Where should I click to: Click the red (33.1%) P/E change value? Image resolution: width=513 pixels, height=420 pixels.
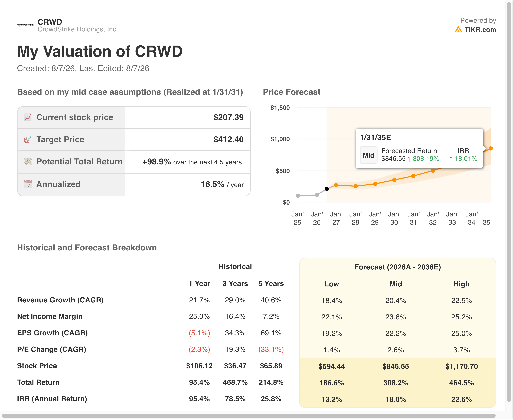(271, 349)
